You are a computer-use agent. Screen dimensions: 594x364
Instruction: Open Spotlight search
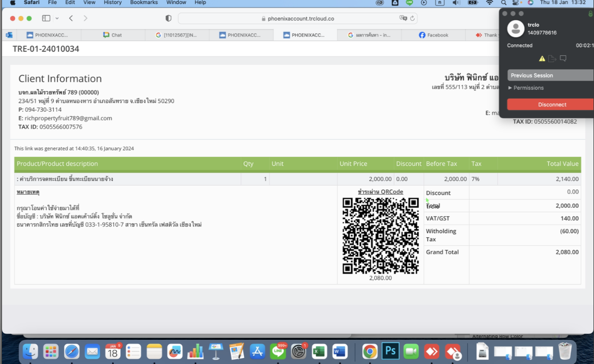pos(503,3)
